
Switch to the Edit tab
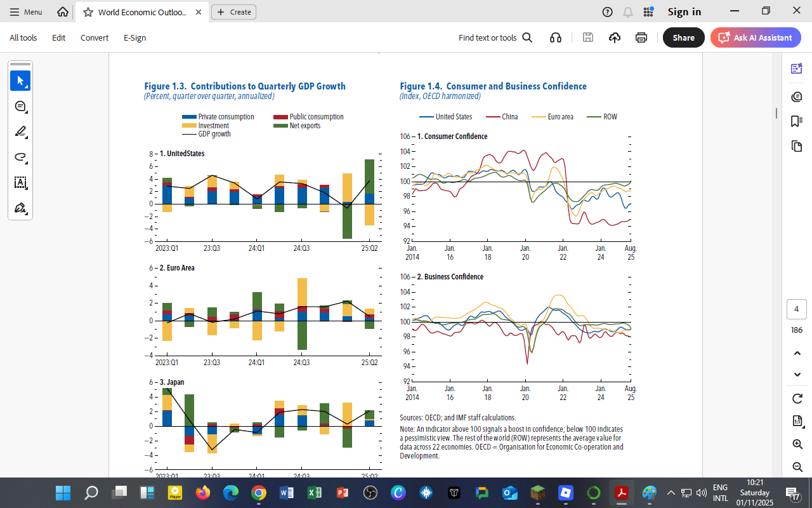pyautogui.click(x=58, y=37)
